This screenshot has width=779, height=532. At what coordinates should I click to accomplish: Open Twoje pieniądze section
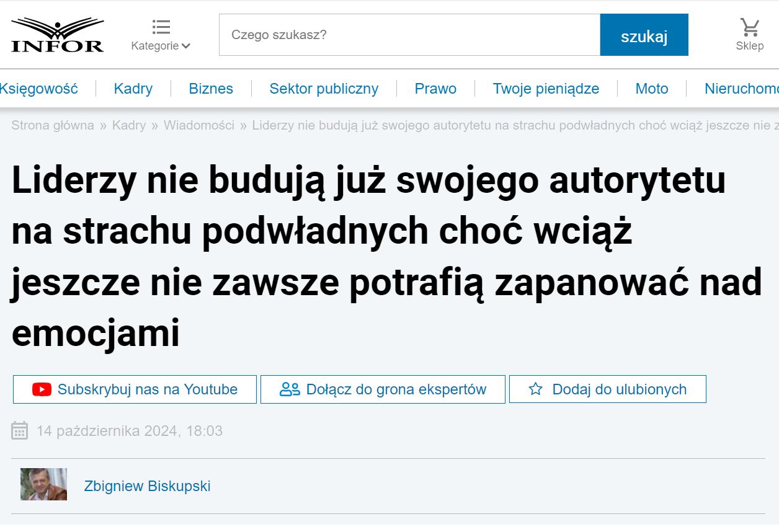point(546,89)
